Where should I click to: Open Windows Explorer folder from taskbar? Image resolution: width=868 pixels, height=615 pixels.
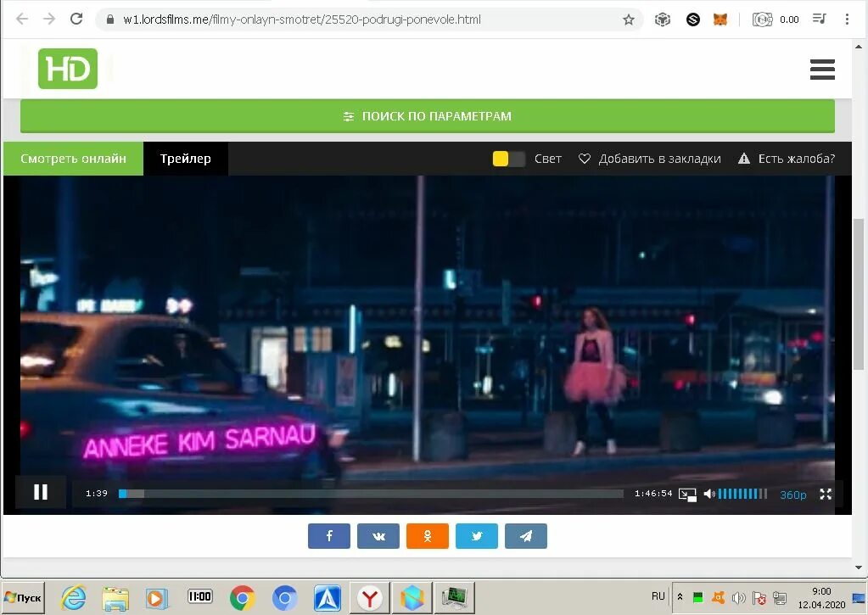point(115,598)
